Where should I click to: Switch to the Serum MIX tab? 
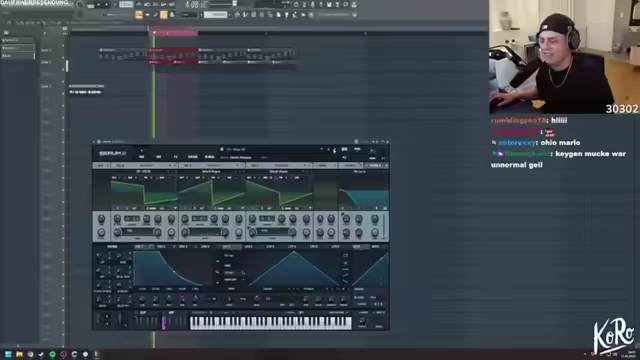click(159, 157)
